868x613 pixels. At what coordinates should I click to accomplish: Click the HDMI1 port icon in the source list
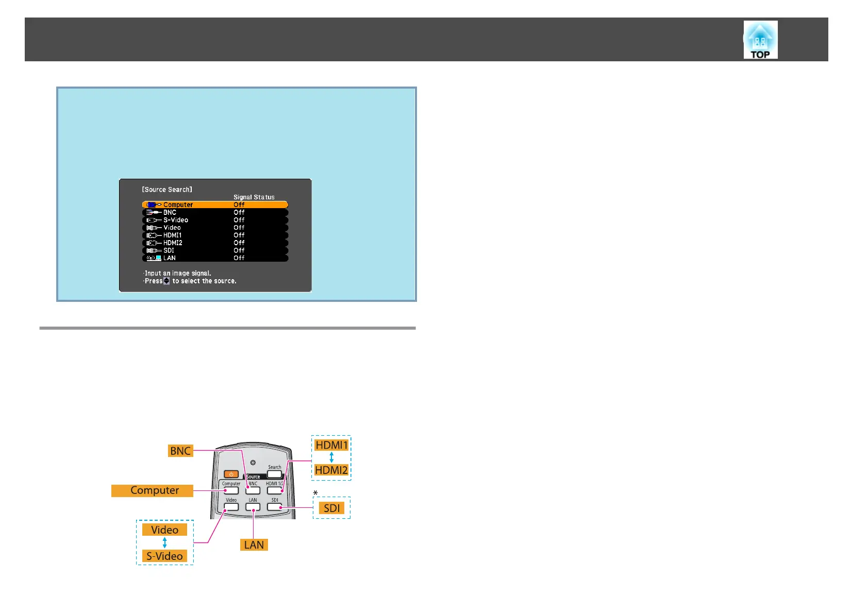(154, 235)
